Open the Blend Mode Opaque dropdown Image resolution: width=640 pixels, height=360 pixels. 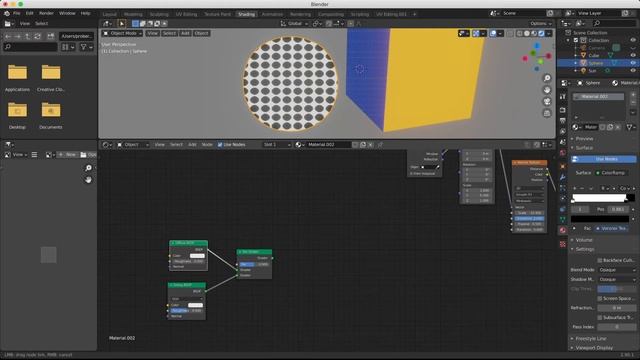point(617,270)
